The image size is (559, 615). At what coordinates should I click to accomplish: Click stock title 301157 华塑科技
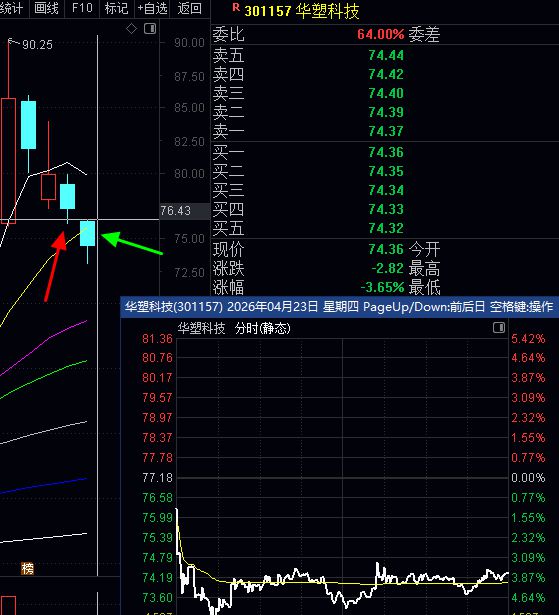click(x=302, y=11)
